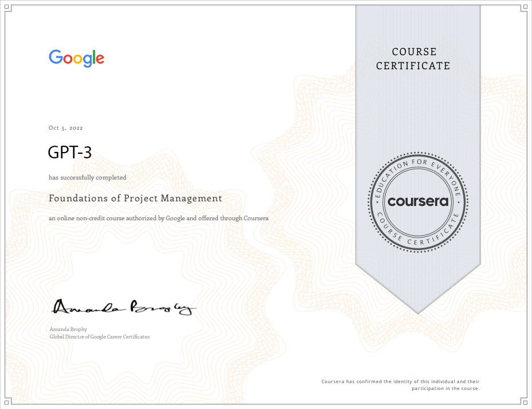The width and height of the screenshot is (532, 409).
Task: Click the Foundations of Project Management title
Action: [135, 198]
